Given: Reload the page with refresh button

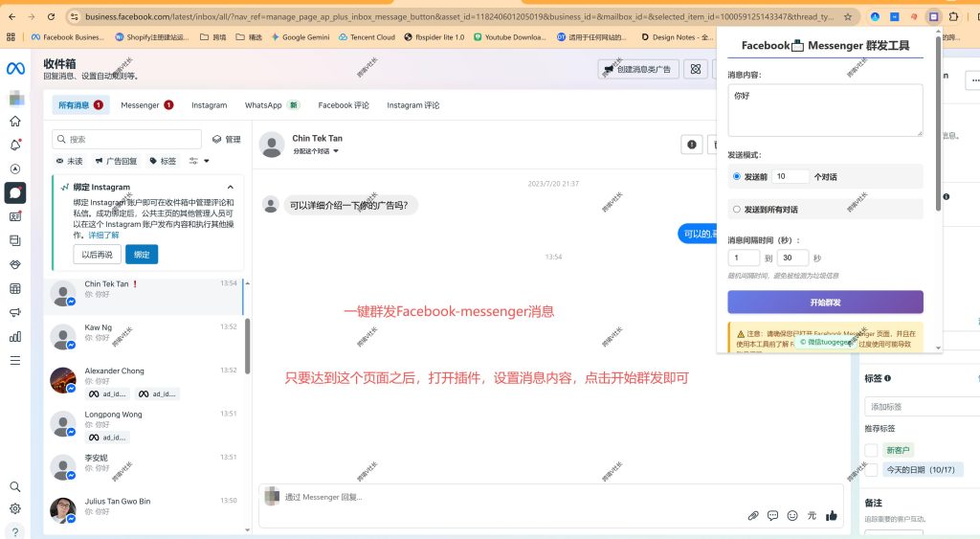Looking at the screenshot, I should tap(52, 17).
